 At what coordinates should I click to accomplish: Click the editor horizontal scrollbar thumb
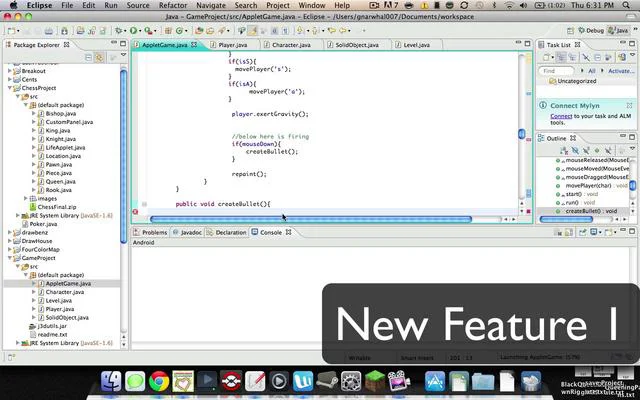(311, 220)
